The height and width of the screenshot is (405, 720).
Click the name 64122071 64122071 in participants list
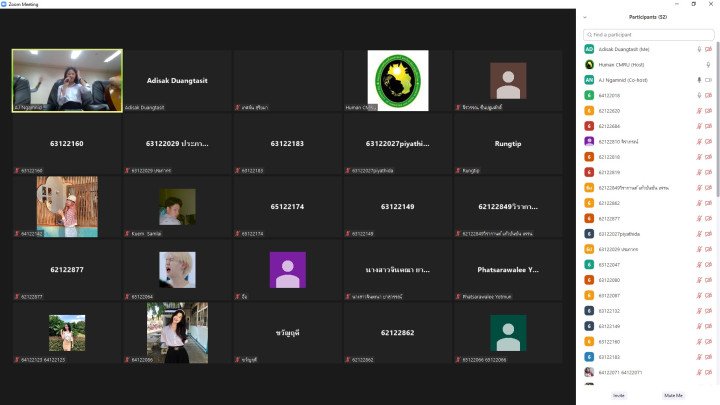[x=620, y=372]
